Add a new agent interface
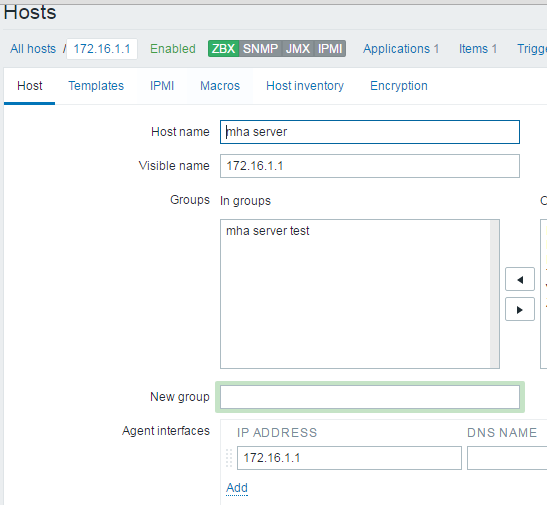The height and width of the screenshot is (505, 547). 237,488
